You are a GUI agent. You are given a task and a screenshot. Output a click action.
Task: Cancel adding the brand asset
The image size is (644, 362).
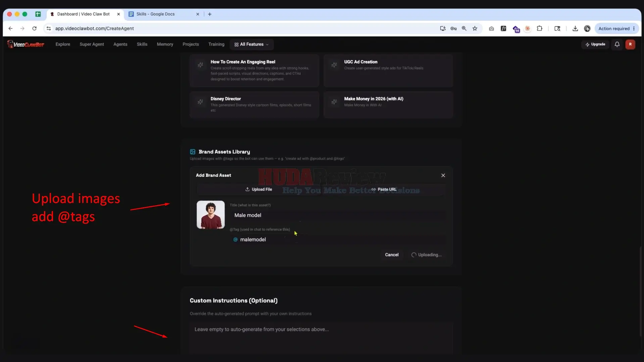point(392,255)
